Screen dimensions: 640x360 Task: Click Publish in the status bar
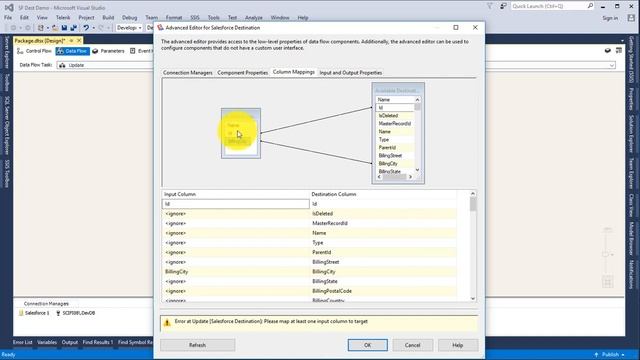click(x=610, y=355)
